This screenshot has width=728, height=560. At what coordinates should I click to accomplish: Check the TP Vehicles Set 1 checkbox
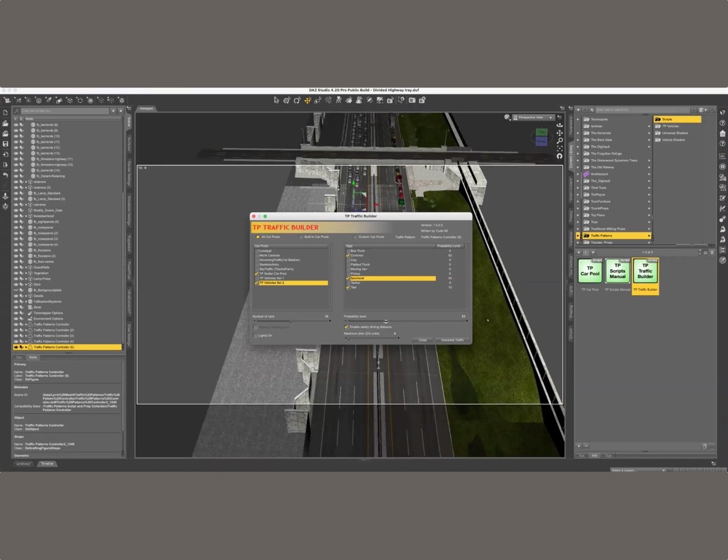[x=256, y=278]
